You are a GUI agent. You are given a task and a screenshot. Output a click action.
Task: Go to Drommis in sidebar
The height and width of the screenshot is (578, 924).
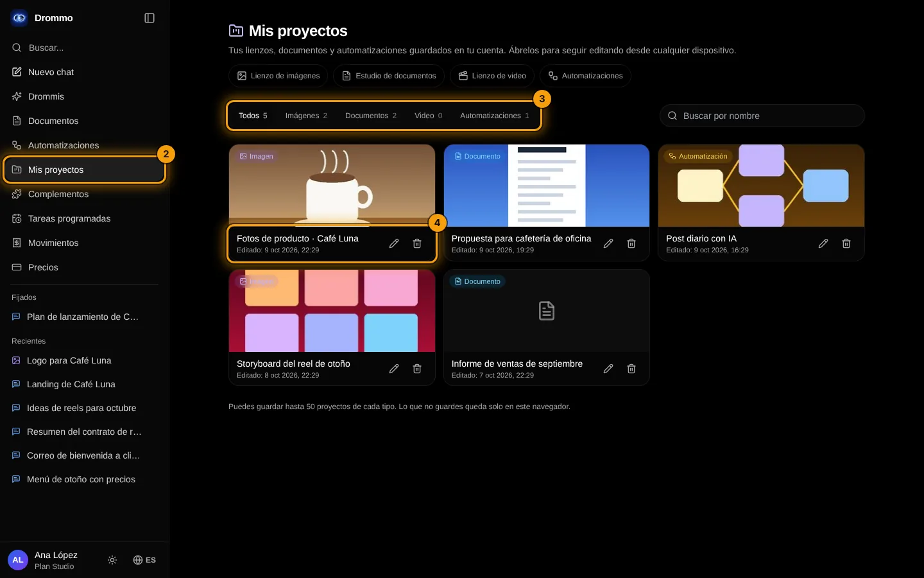(x=85, y=96)
